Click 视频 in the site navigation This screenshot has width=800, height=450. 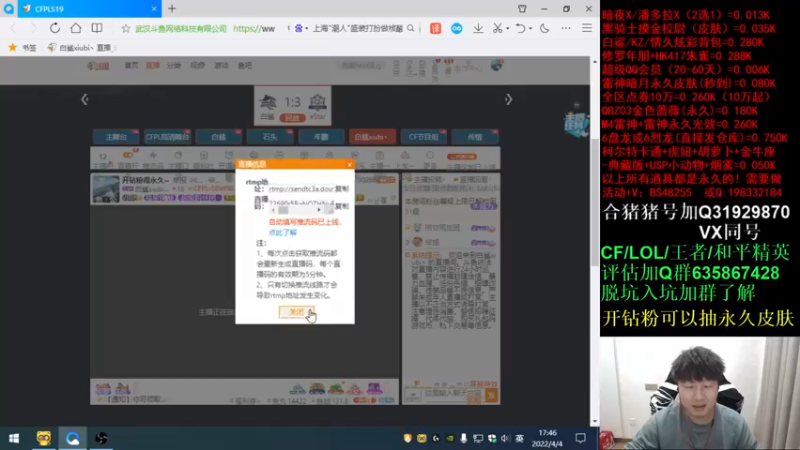197,65
